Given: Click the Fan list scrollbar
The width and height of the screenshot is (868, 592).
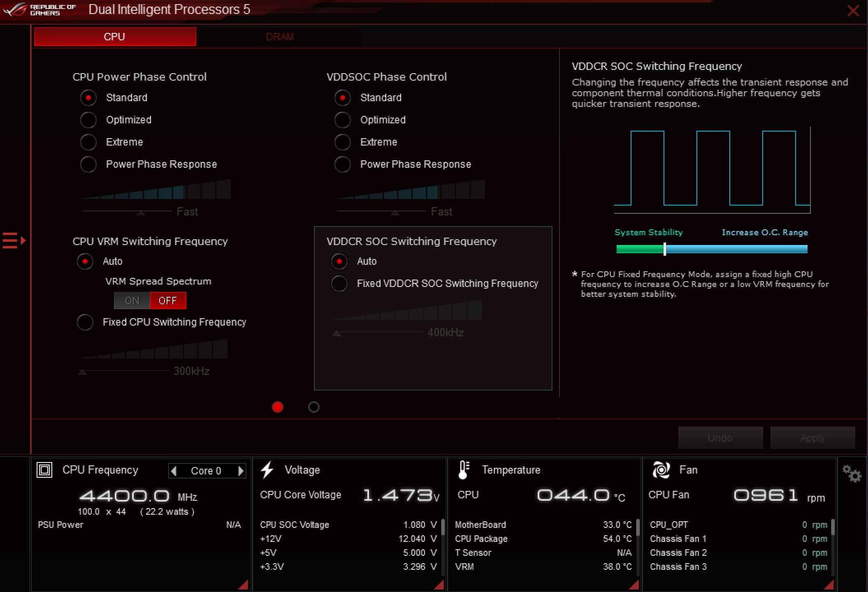Looking at the screenshot, I should [833, 527].
